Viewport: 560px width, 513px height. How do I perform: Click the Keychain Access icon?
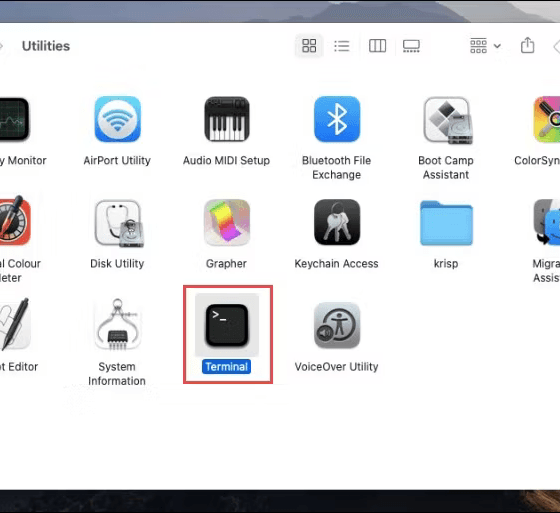click(x=337, y=222)
